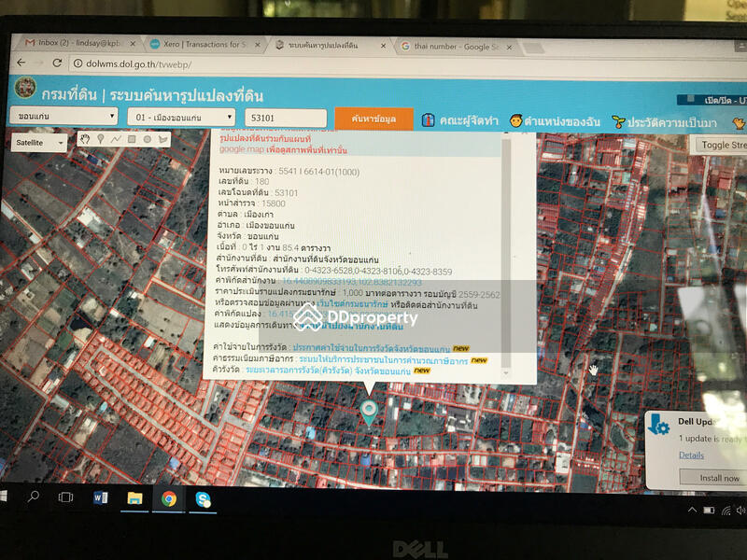
Task: Click the popup scrollbar down arrow
Action: coord(506,372)
